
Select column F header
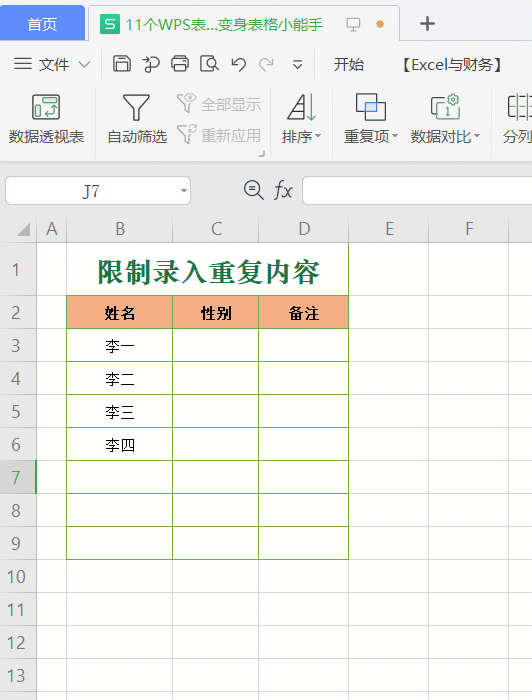[x=469, y=229]
